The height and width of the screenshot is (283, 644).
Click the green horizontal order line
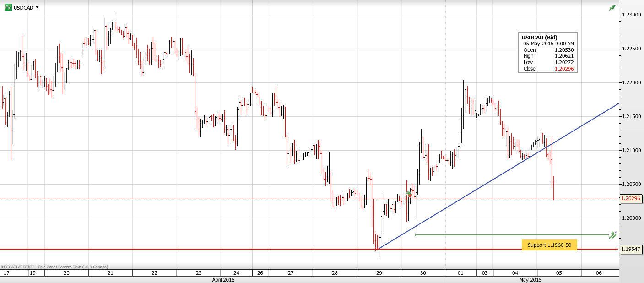point(503,235)
